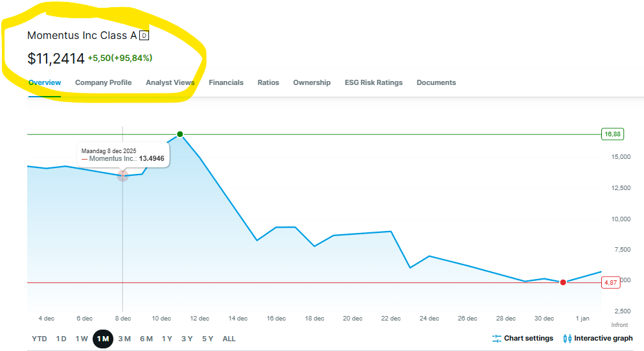Click the Chart settings sliders icon

click(497, 339)
